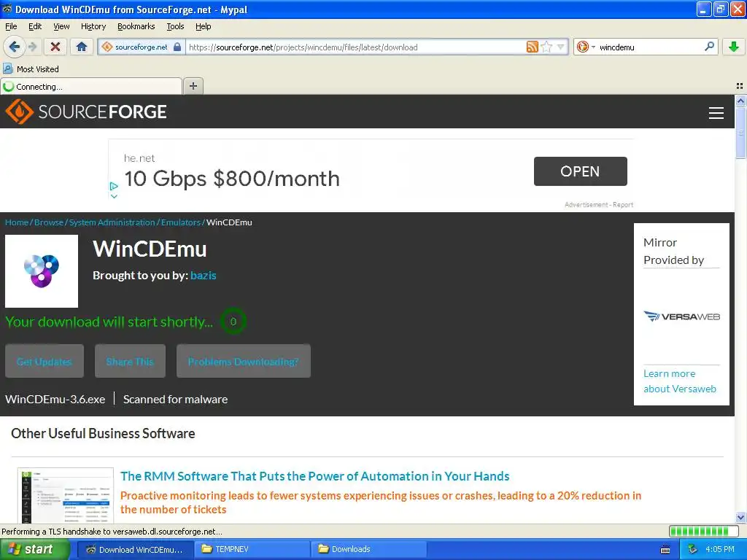Open the Tools menu
The width and height of the screenshot is (747, 560).
175,26
